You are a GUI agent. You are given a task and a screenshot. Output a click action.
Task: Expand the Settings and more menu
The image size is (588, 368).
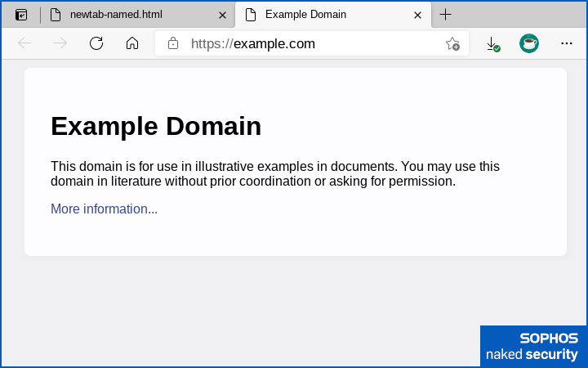pos(567,44)
